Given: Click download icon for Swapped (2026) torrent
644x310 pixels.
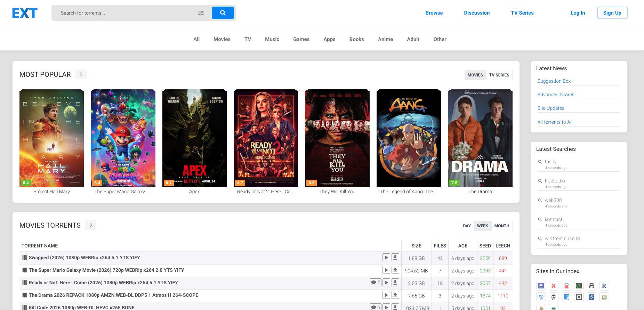Looking at the screenshot, I should click(395, 258).
